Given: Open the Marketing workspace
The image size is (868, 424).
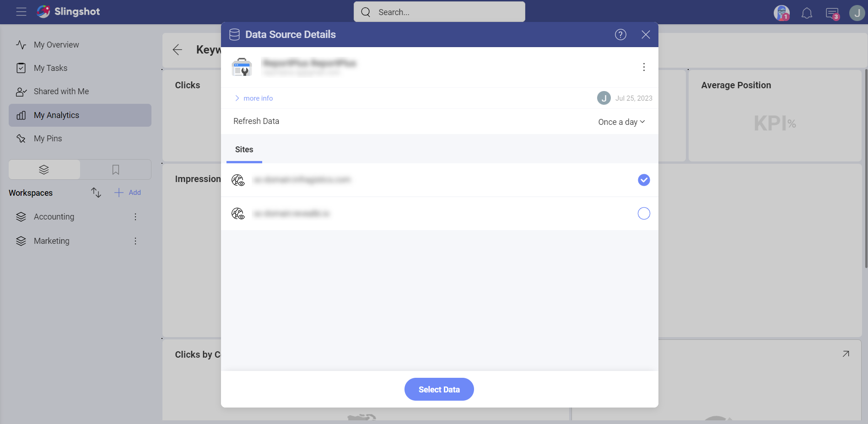Looking at the screenshot, I should click(52, 241).
